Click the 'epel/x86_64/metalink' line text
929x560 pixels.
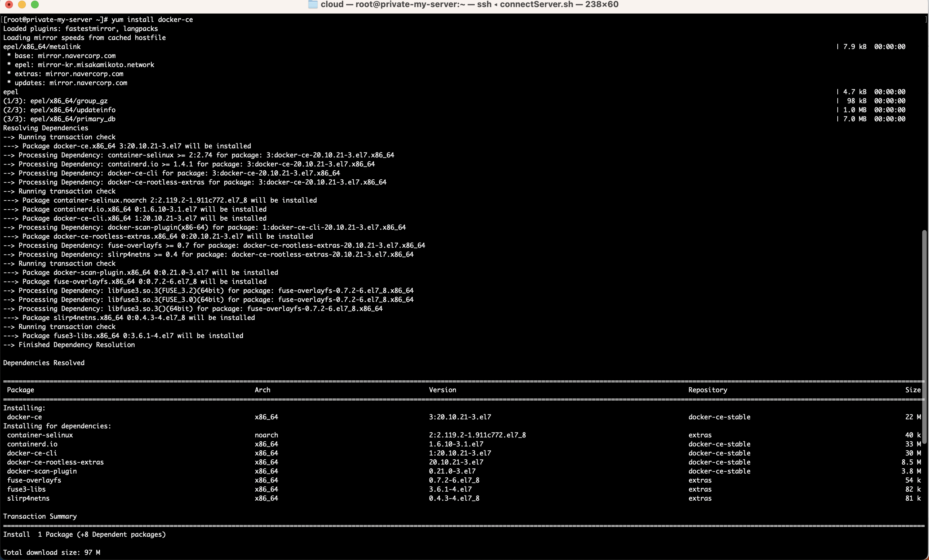point(42,47)
